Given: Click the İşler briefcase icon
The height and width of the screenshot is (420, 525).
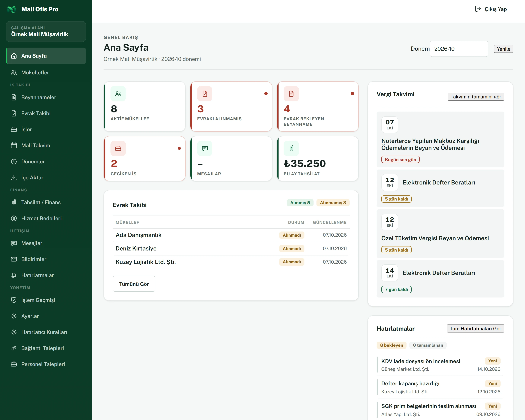Looking at the screenshot, I should 14,130.
